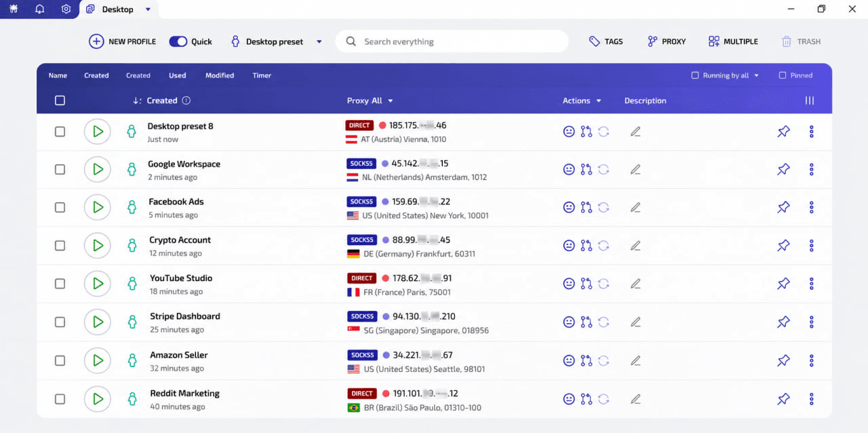868x433 pixels.
Task: Click the NEW PROFILE button
Action: (x=122, y=41)
